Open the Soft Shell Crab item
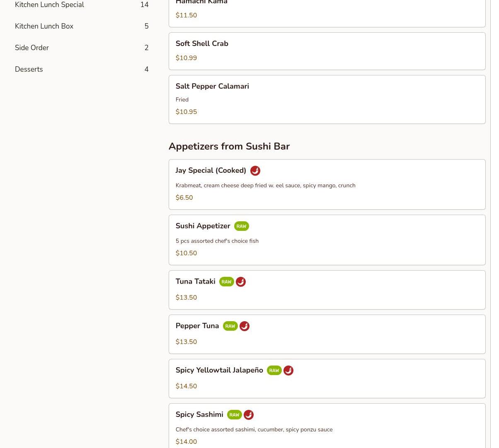This screenshot has width=499, height=448. 327,51
